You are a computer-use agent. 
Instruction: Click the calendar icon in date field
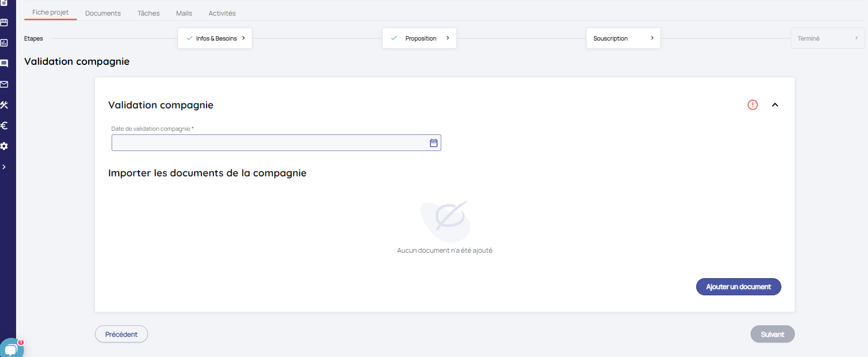point(433,143)
